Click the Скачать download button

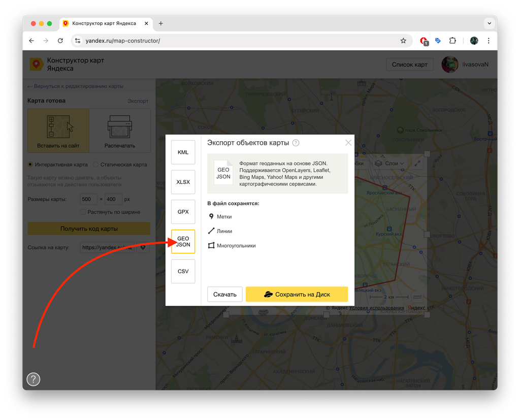[225, 294]
